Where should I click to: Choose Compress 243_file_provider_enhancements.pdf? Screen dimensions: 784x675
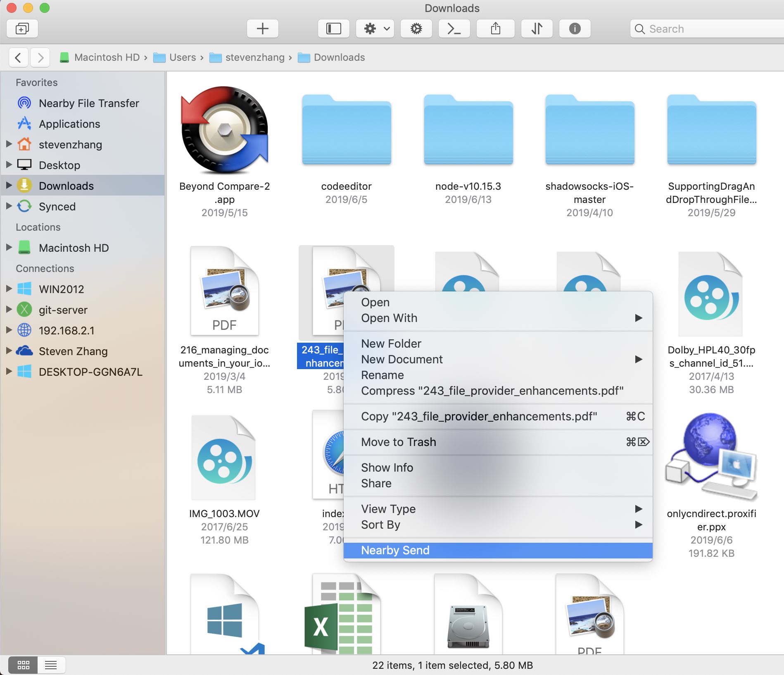[x=498, y=391]
